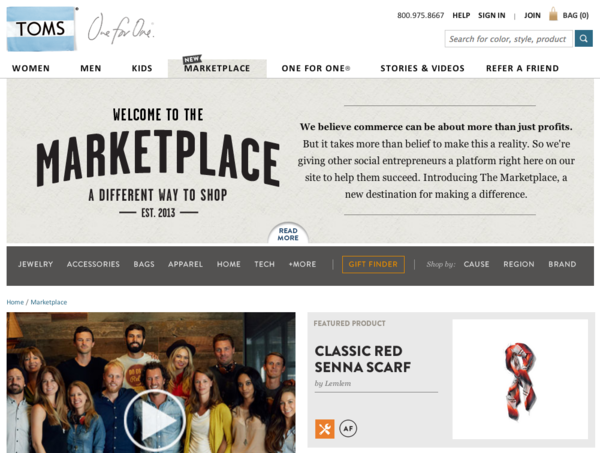Click the magnifying glass search button
This screenshot has height=453, width=600.
[583, 39]
